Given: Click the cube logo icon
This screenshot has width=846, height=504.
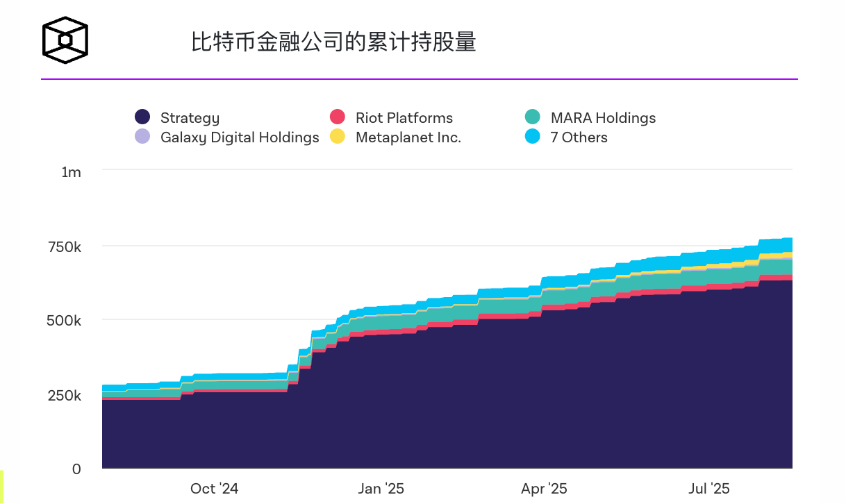Looking at the screenshot, I should click(65, 40).
